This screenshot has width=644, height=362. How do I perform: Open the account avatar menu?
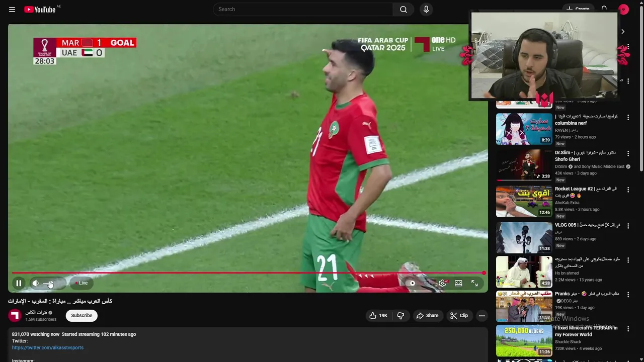coord(623,9)
